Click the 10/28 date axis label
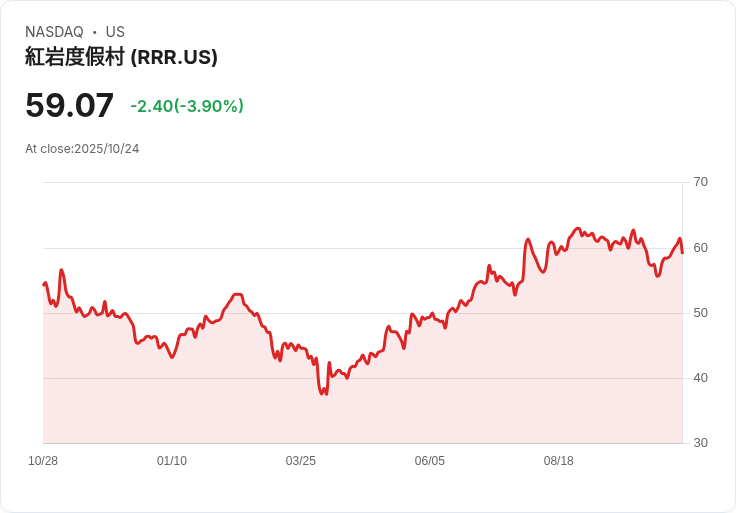 click(43, 461)
